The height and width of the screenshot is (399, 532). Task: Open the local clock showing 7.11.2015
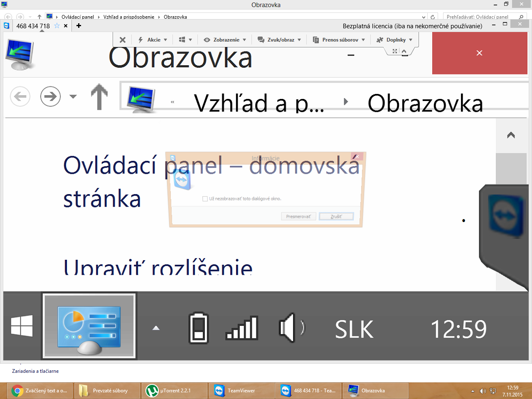click(512, 391)
